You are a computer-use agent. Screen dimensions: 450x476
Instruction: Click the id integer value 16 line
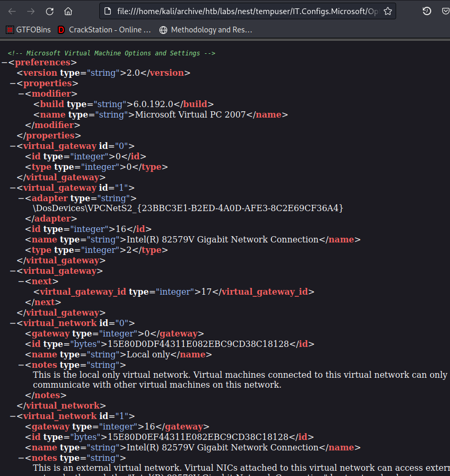(88, 229)
